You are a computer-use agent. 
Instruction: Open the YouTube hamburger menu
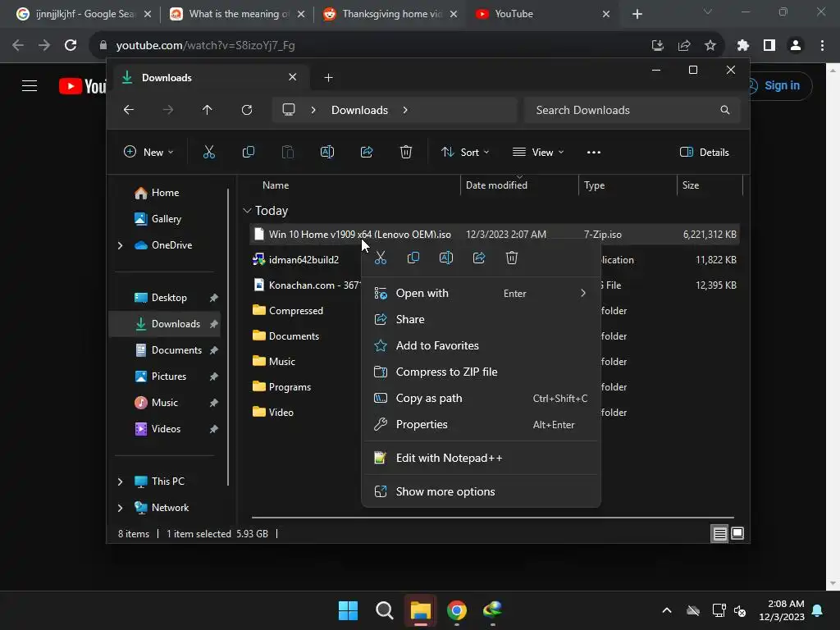(30, 85)
